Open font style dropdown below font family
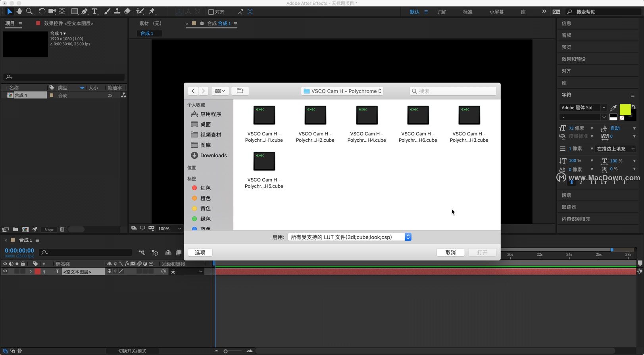Screen dimensions: 644x355 pyautogui.click(x=583, y=117)
